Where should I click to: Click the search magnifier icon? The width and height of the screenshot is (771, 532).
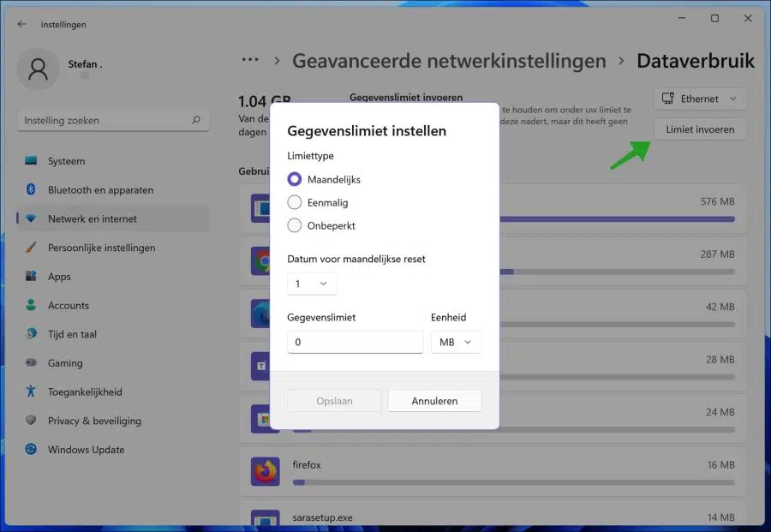tap(196, 120)
